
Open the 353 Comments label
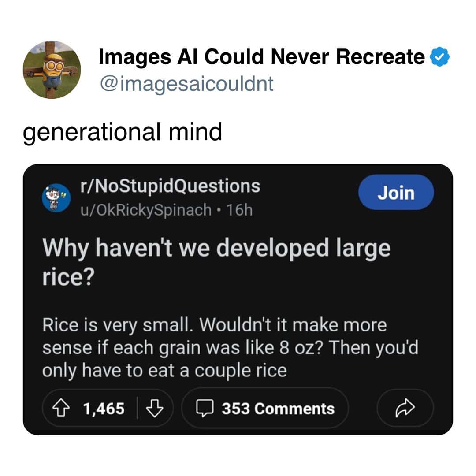(x=278, y=409)
